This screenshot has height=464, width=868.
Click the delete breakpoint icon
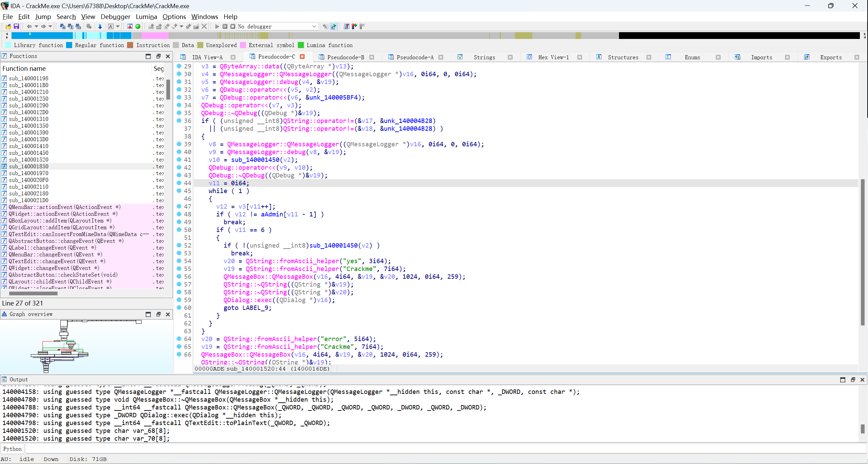point(362,26)
